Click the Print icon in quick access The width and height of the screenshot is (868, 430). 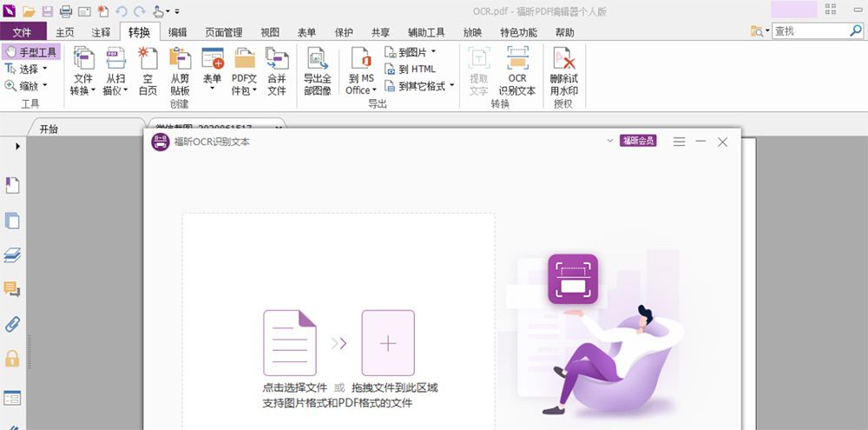pos(66,10)
